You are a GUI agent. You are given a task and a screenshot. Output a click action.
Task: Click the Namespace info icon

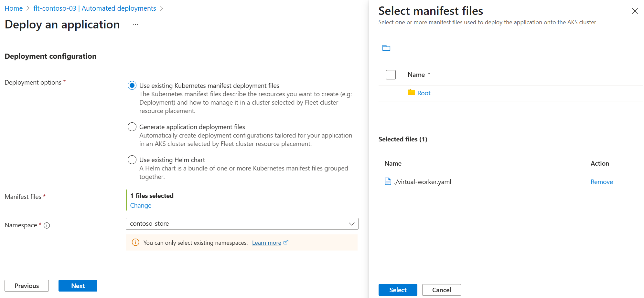click(47, 226)
